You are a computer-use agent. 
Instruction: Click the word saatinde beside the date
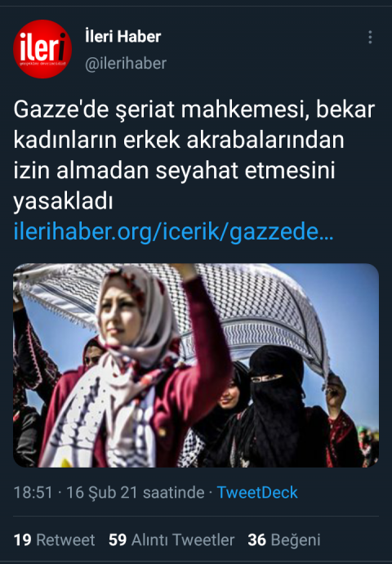pos(174,492)
